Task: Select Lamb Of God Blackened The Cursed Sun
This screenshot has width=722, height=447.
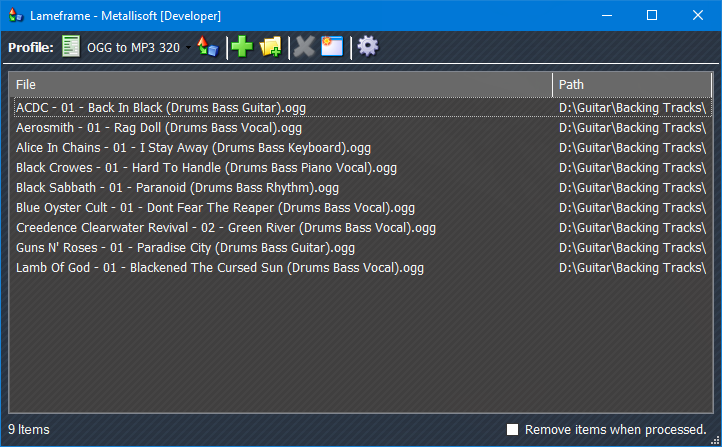Action: point(220,267)
